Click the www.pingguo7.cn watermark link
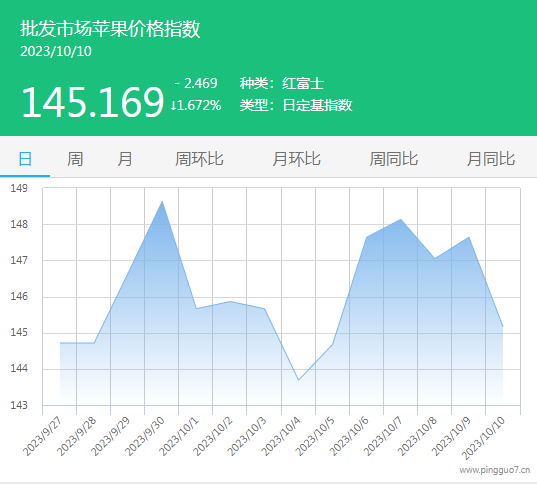Screen dimensions: 537x484 coord(495,470)
